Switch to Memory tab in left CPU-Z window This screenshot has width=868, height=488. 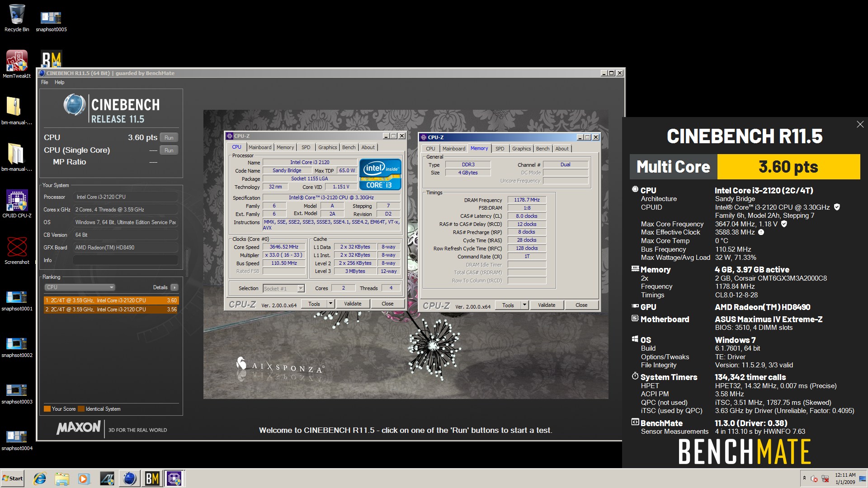tap(285, 147)
